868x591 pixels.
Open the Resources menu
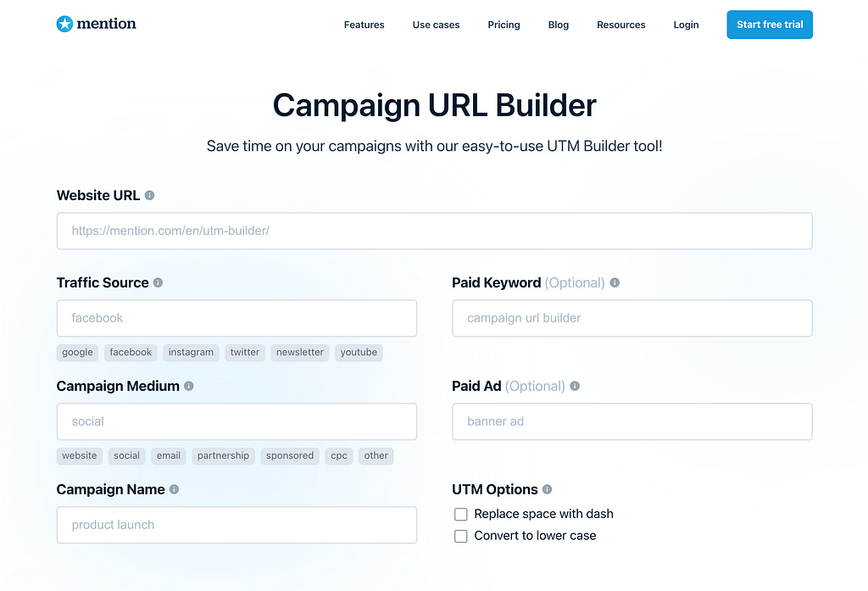click(x=620, y=25)
